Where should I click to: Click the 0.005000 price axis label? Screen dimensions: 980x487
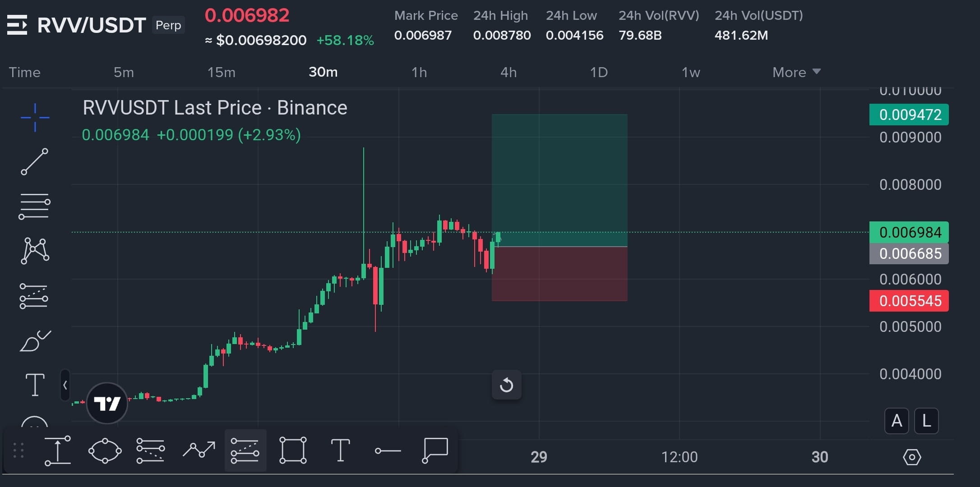pos(911,326)
